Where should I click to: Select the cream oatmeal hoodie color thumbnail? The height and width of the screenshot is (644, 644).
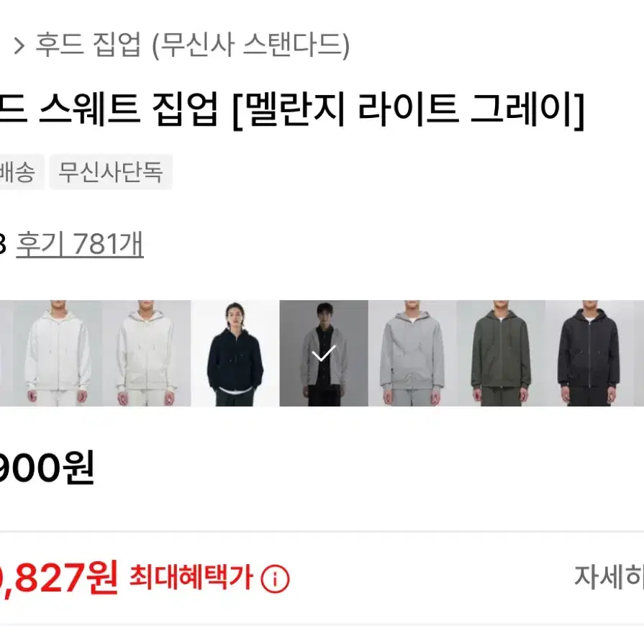pyautogui.click(x=147, y=353)
